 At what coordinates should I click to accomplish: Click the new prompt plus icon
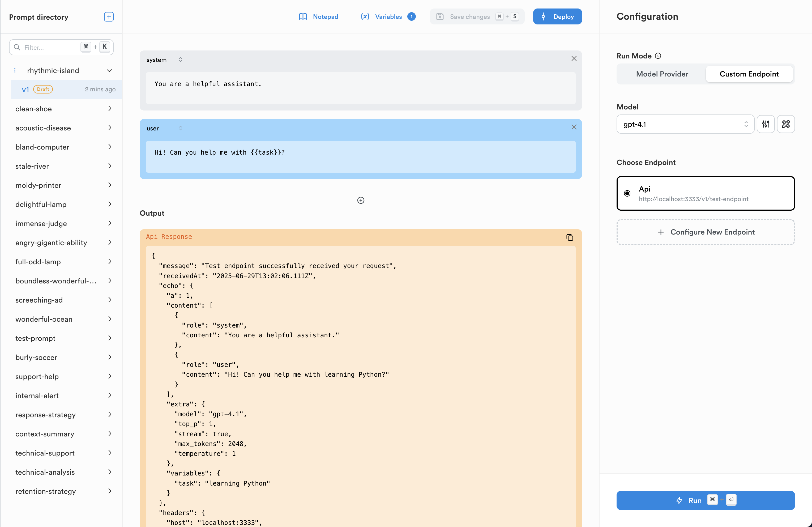pos(109,17)
